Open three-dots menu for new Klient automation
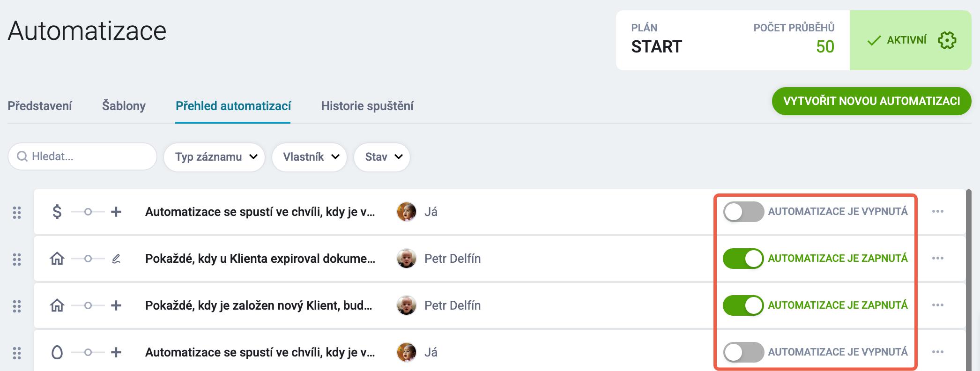The image size is (980, 371). pos(938,305)
